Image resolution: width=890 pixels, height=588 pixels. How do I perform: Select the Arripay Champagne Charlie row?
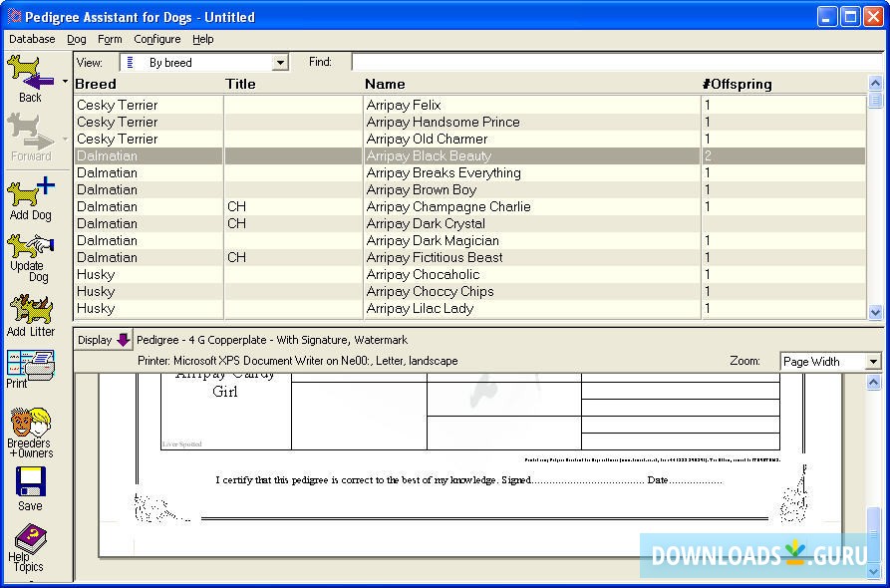[447, 206]
